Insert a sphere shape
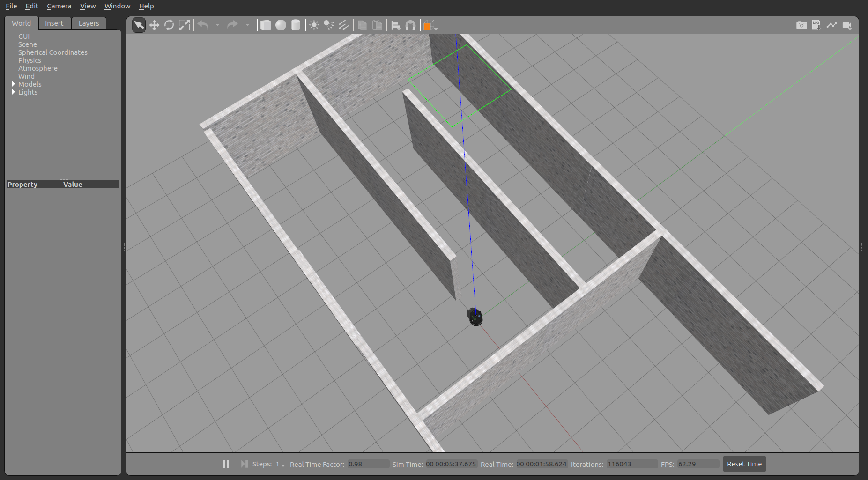The height and width of the screenshot is (480, 868). tap(281, 25)
